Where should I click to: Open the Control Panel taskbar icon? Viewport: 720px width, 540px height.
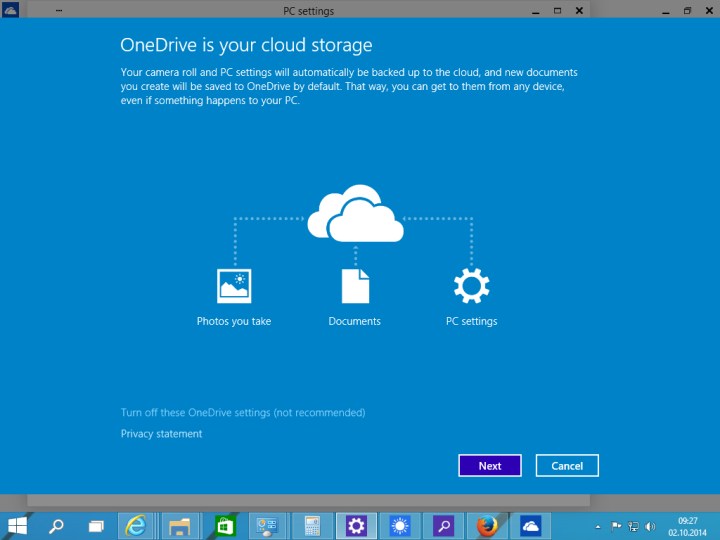point(267,526)
